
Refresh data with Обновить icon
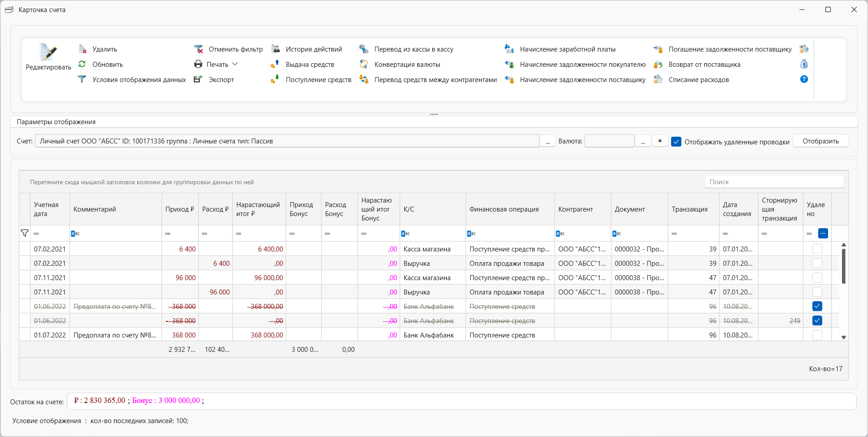coord(82,64)
